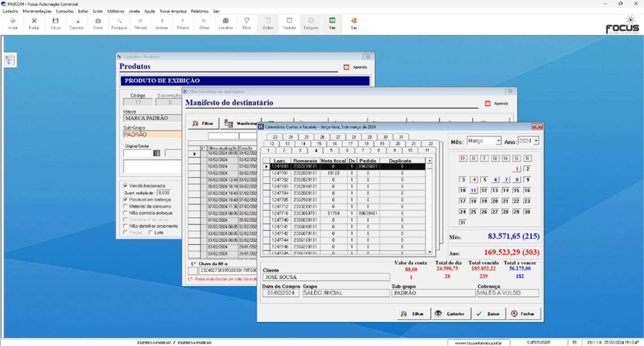Toggle Venda fracionada checkbox
The width and height of the screenshot is (644, 346).
click(125, 185)
